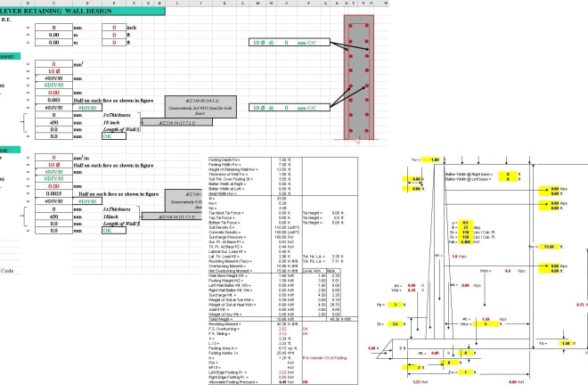Select the mm² unit label
588x392 pixels.
(78, 64)
